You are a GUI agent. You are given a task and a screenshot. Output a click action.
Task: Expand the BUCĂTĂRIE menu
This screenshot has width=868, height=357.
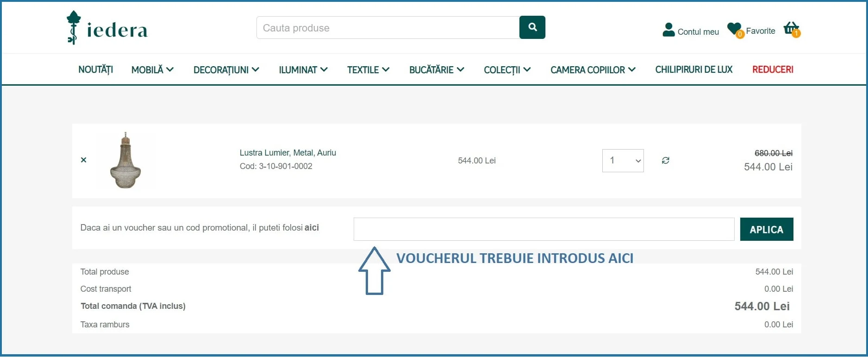tap(437, 69)
